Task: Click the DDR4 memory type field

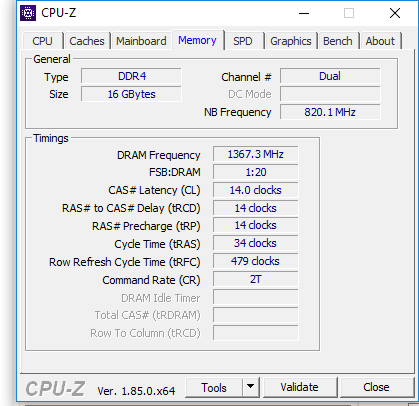Action: coord(131,76)
